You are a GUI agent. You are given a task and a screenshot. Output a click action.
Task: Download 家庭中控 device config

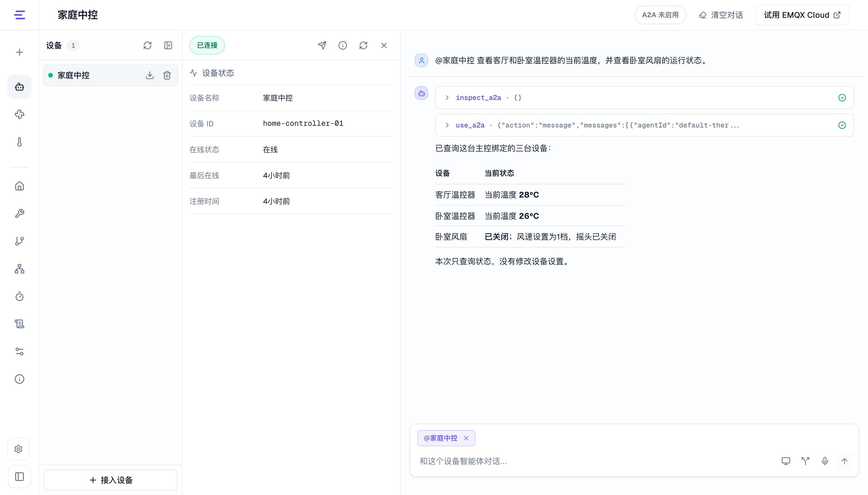click(150, 75)
